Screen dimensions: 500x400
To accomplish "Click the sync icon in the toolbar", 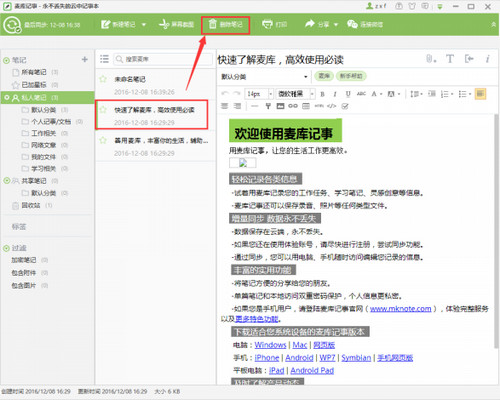I will coord(12,25).
